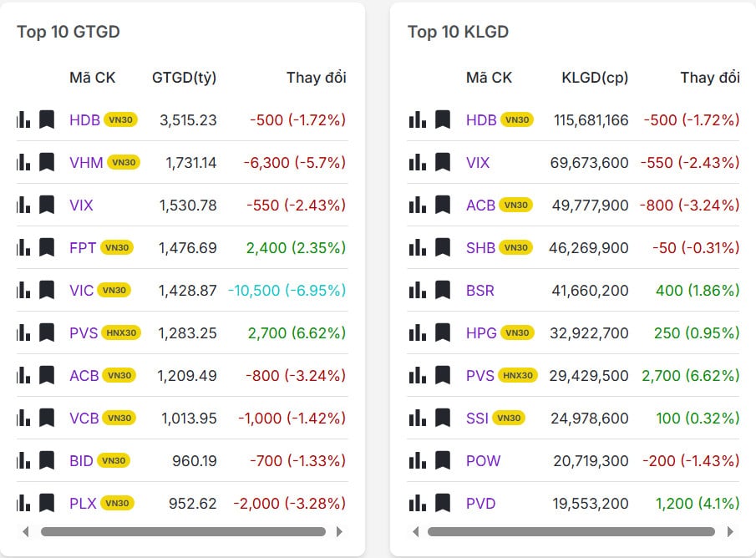
Task: Open the chart icon for VIC row
Action: [x=23, y=290]
